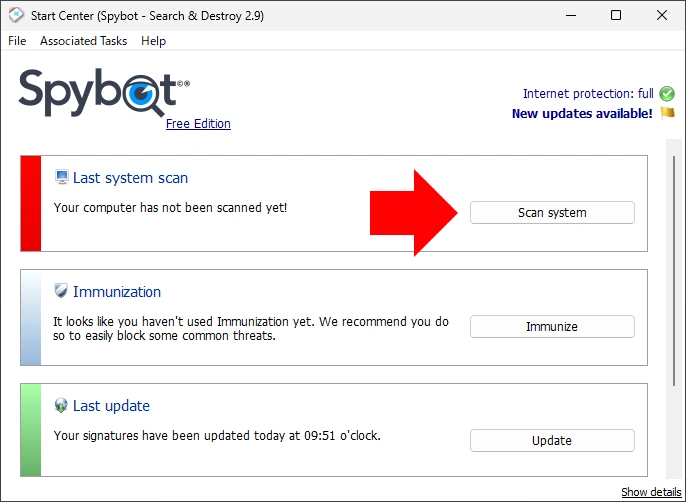686x502 pixels.
Task: Click the Immunize button
Action: point(552,326)
